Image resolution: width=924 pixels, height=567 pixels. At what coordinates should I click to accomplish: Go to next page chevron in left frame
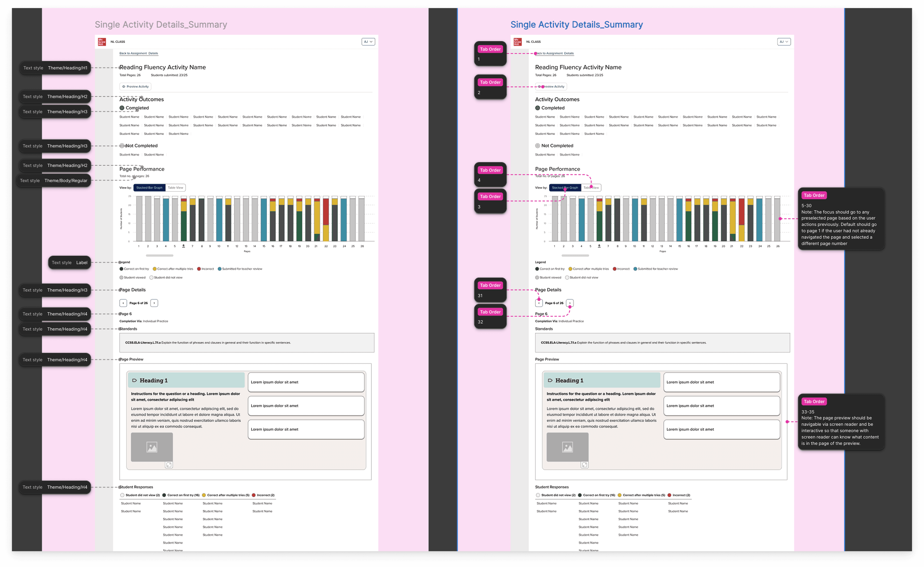(154, 303)
